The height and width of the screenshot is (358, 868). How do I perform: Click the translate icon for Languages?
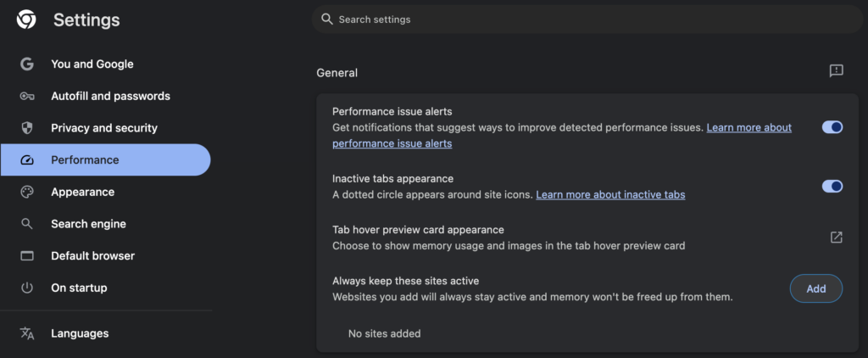(x=27, y=333)
